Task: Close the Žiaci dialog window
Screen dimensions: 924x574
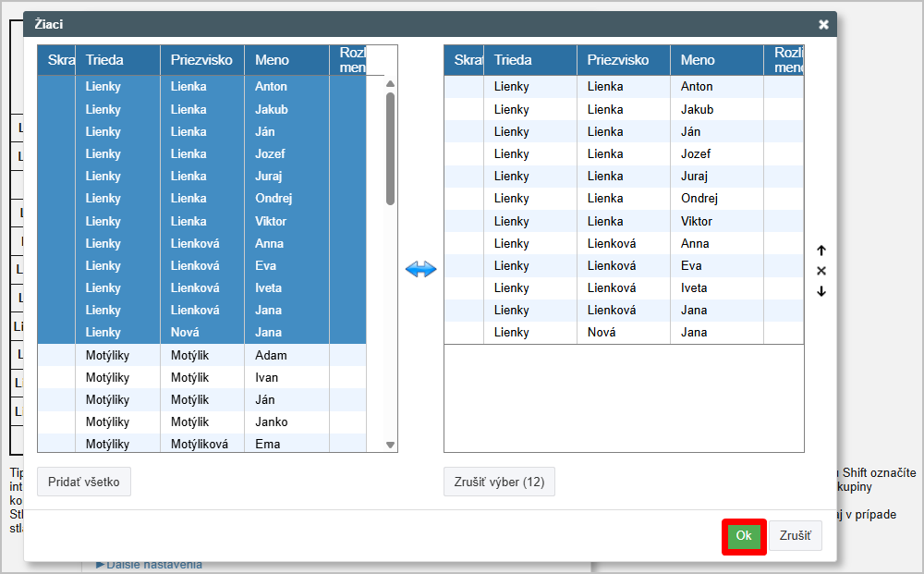Action: 823,25
